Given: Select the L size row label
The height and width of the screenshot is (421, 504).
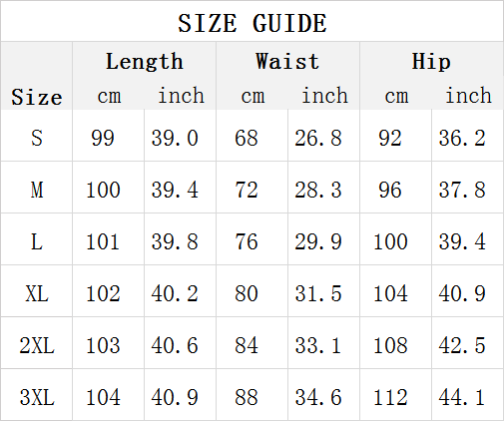Looking at the screenshot, I should [37, 241].
